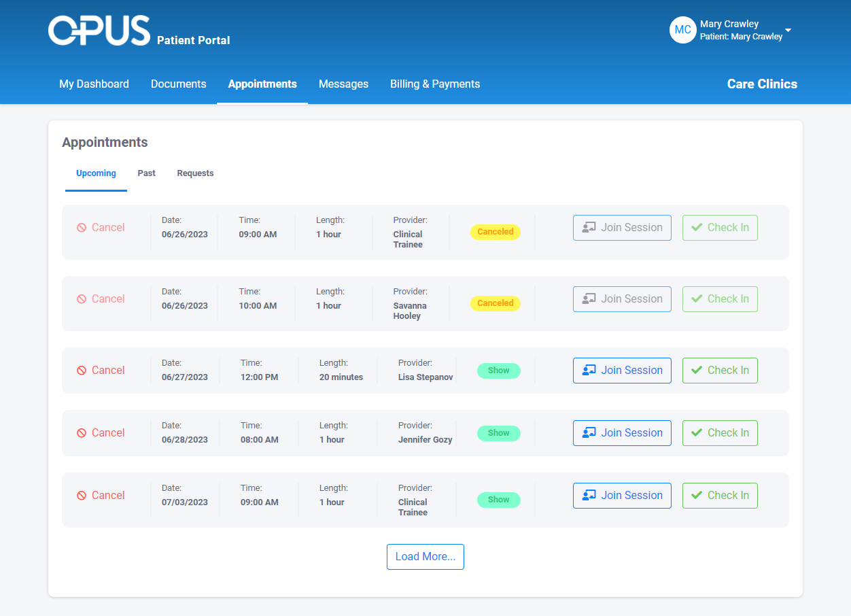Click Show status badge on 07/03/2023 row

click(499, 500)
